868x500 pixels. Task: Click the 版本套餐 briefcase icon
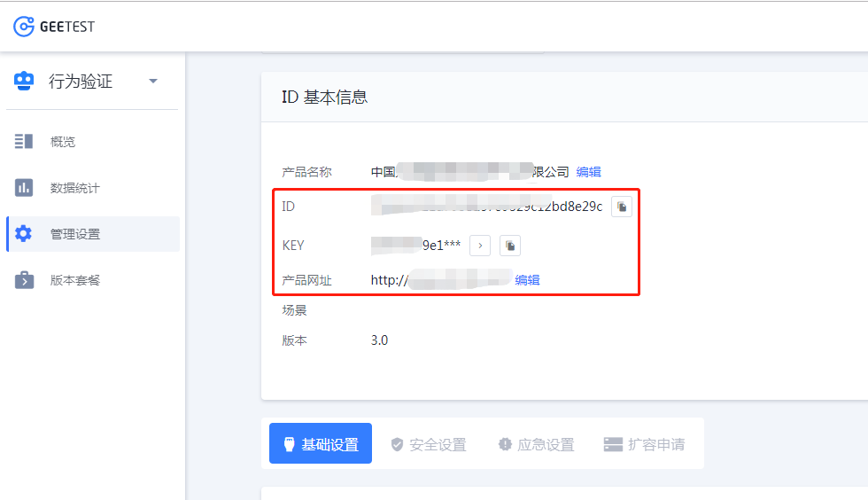pyautogui.click(x=24, y=280)
